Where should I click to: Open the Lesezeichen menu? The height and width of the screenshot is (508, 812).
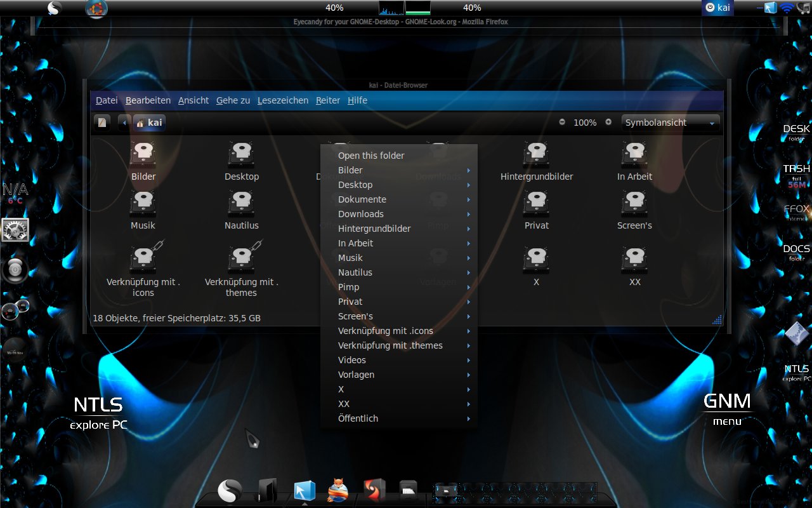click(x=283, y=100)
